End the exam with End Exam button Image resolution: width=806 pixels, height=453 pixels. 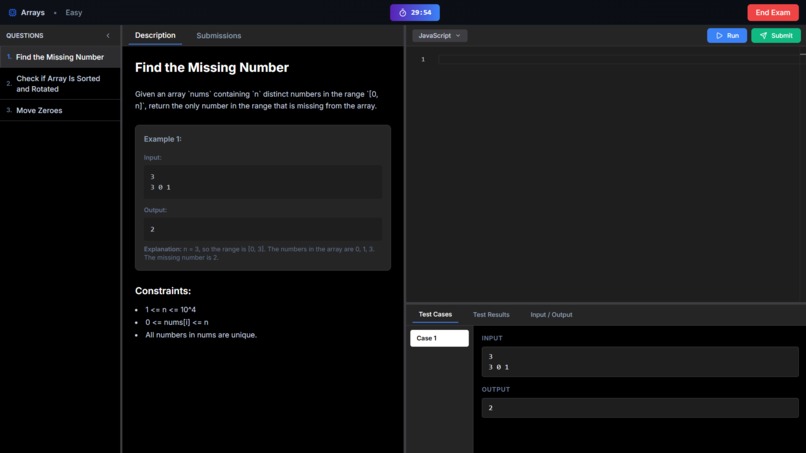(x=773, y=12)
